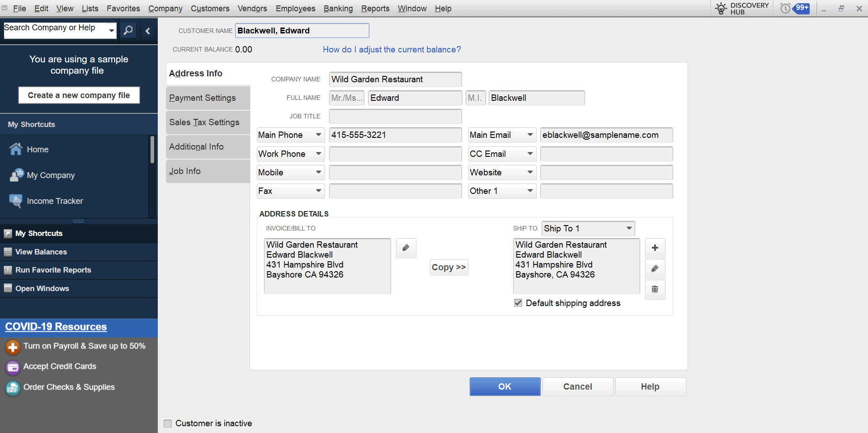Image resolution: width=868 pixels, height=433 pixels.
Task: Expand Search Company or Help dropdown arrow
Action: pos(111,30)
